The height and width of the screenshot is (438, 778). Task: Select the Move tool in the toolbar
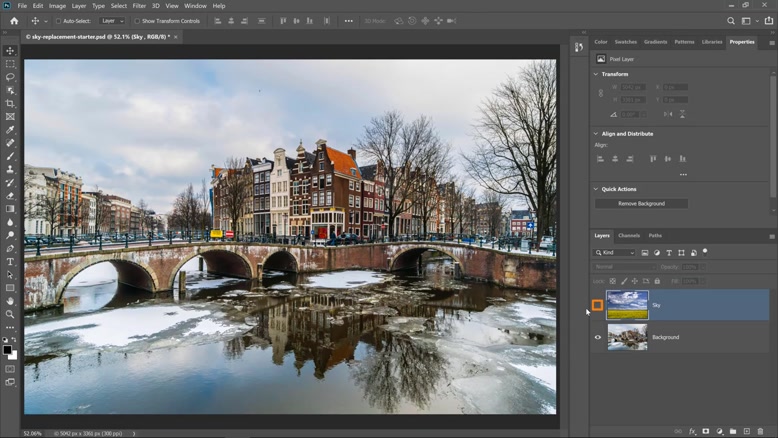point(10,51)
